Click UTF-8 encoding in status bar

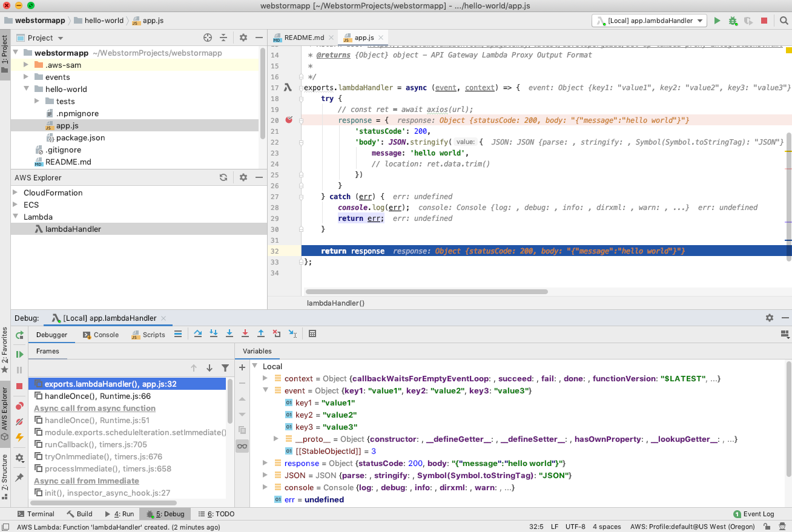click(575, 527)
